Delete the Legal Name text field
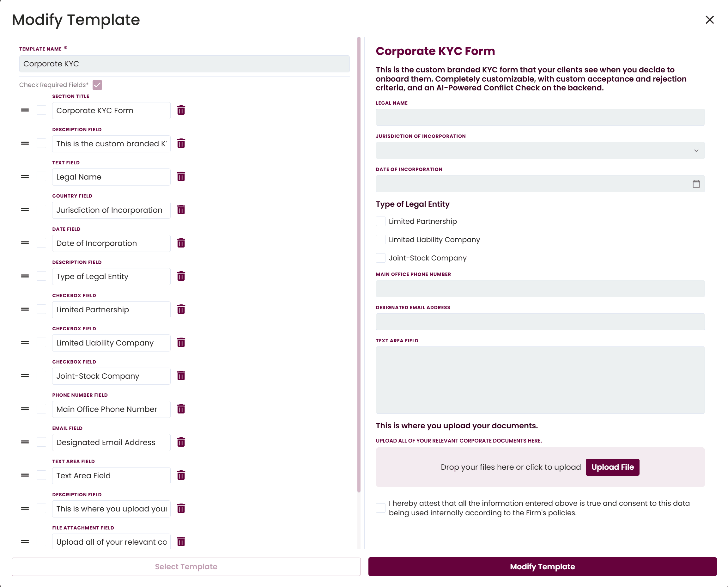728x587 pixels. pyautogui.click(x=181, y=176)
